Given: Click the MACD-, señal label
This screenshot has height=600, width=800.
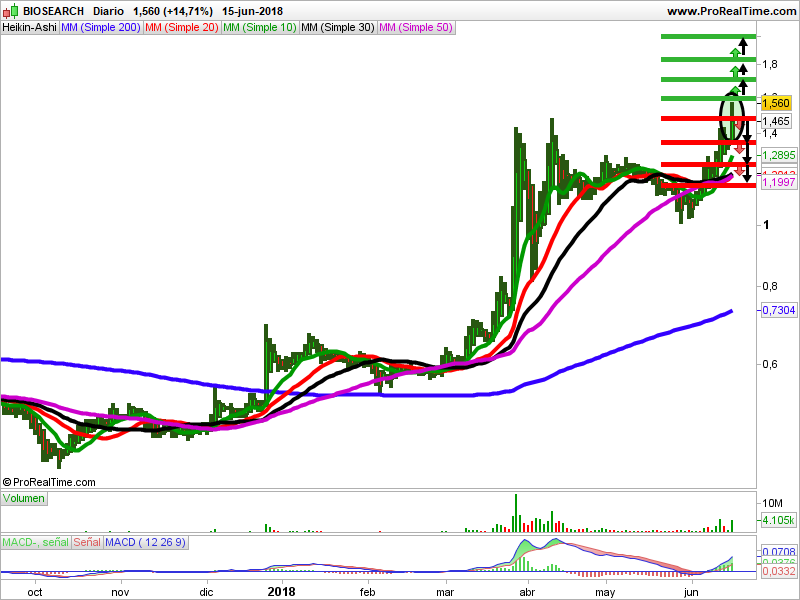Looking at the screenshot, I should tap(35, 542).
